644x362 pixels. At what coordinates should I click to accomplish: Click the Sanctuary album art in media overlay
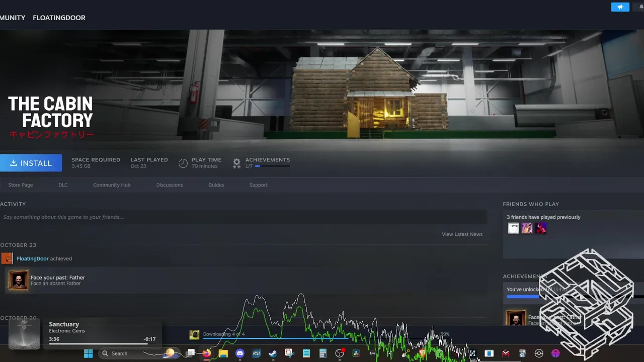pos(24,334)
